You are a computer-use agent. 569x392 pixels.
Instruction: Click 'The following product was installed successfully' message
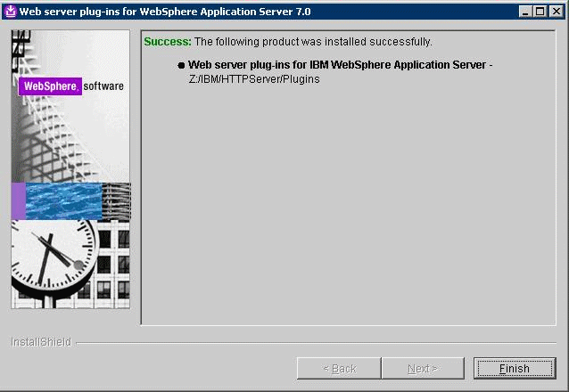(313, 42)
